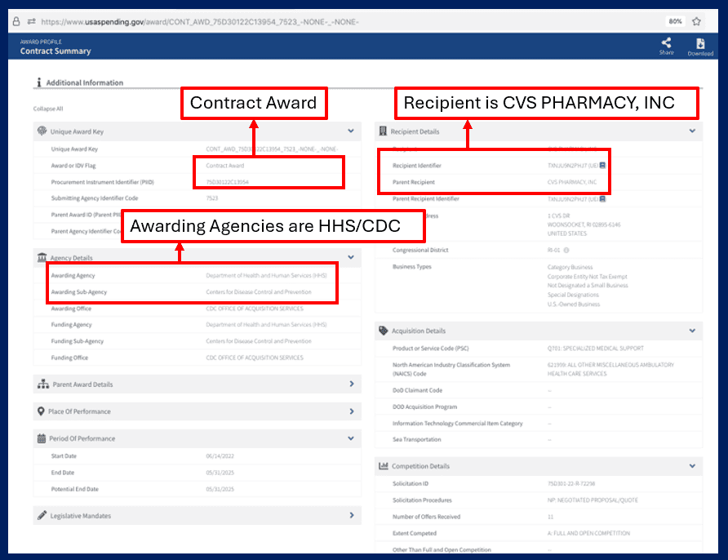Viewport: 728px width, 560px height.
Task: Open the CVS PHARMACY, INC parent recipient link
Action: point(572,182)
